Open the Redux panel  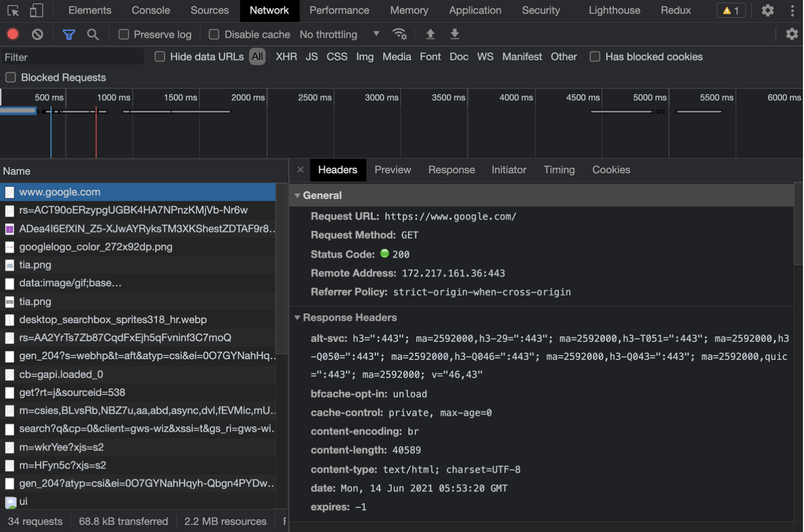click(675, 10)
